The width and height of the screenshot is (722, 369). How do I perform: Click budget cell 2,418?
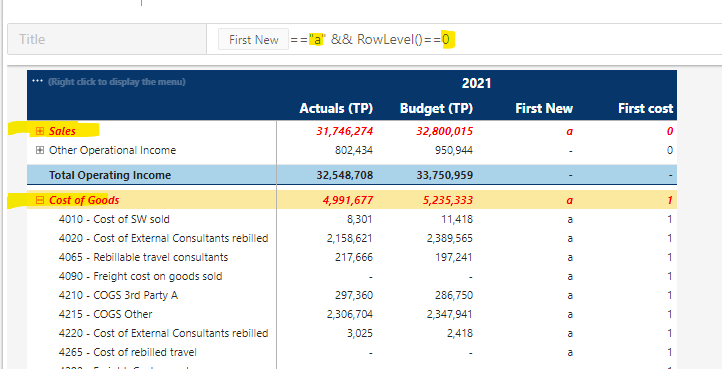(460, 333)
